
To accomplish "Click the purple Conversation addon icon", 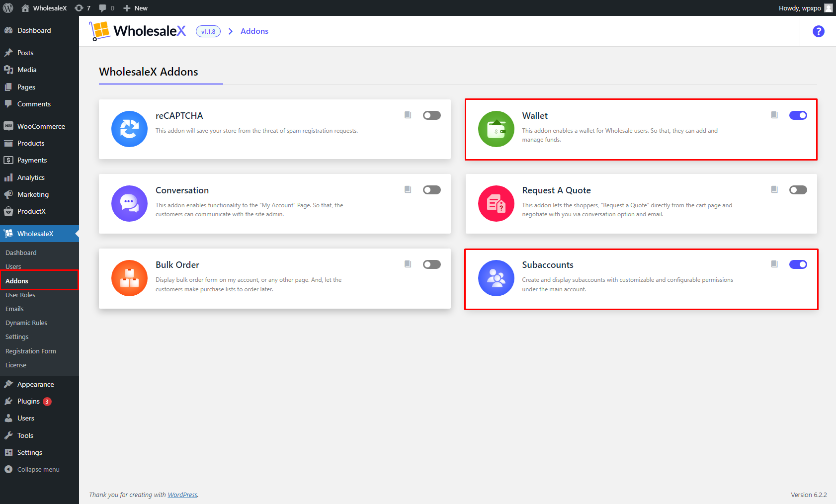I will click(x=129, y=203).
